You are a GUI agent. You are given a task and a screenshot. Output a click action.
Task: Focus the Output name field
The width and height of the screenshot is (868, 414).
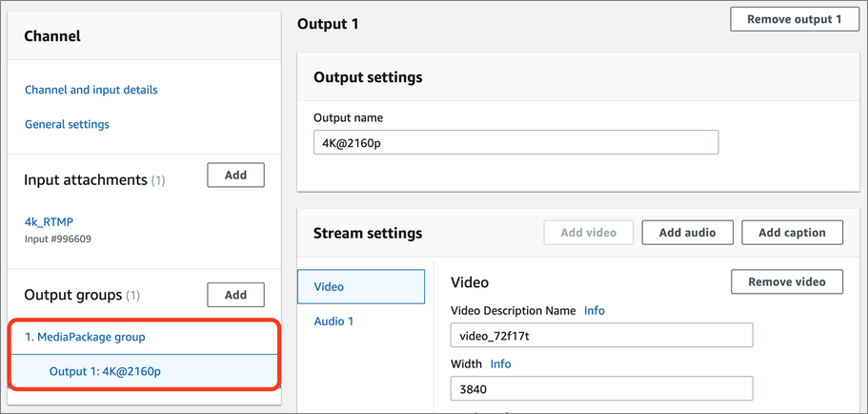click(x=515, y=142)
